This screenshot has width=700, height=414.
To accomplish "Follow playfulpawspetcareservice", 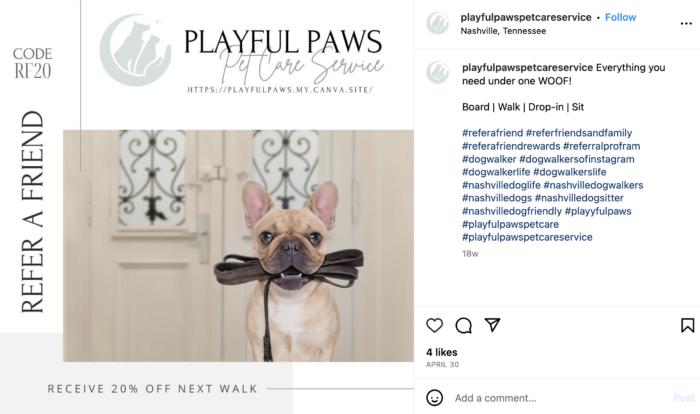I will point(620,17).
